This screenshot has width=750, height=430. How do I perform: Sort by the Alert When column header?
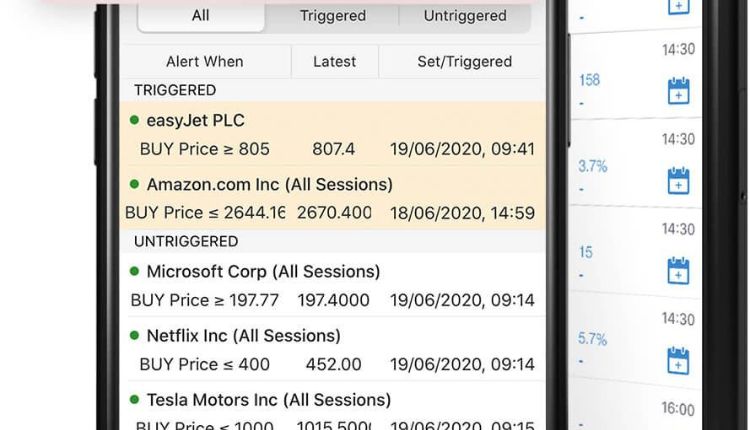205,62
